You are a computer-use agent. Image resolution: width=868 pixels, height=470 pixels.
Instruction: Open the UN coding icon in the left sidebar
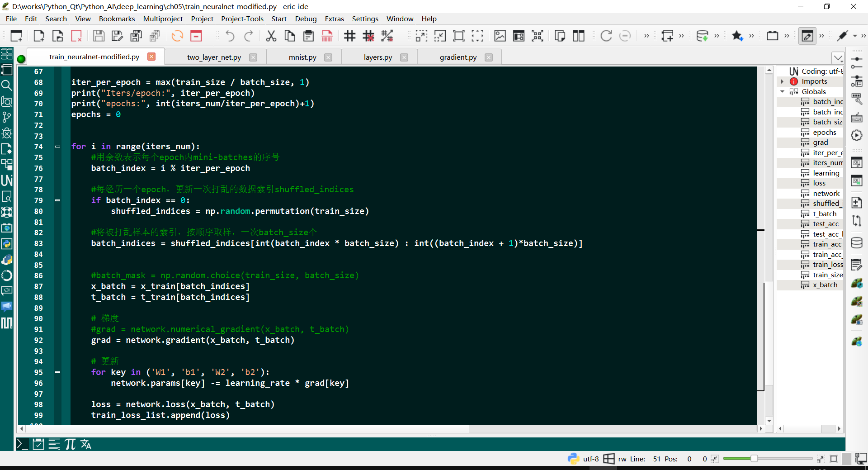(7, 180)
